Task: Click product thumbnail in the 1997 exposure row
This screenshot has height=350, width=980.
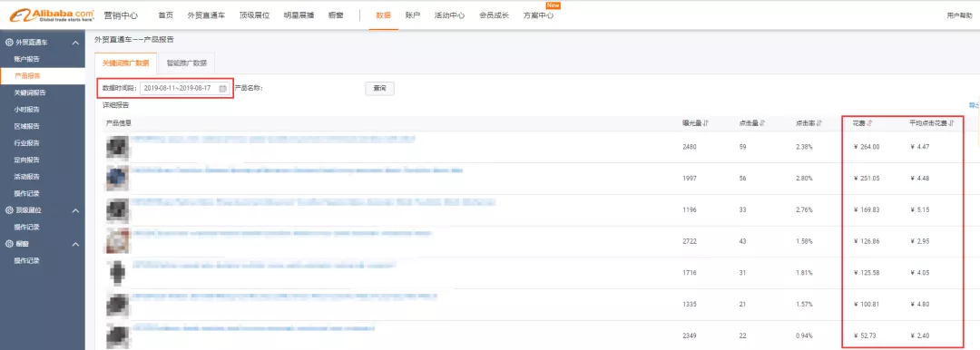Action: pos(117,178)
